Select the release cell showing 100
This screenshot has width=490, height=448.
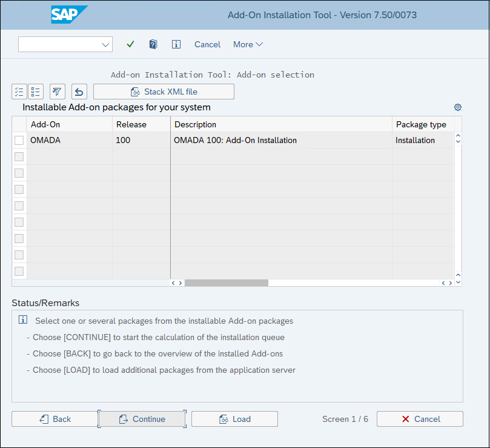pyautogui.click(x=141, y=140)
